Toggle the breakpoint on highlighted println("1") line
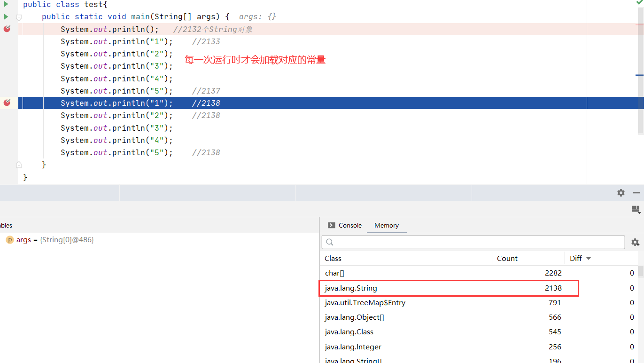The height and width of the screenshot is (363, 644). [x=7, y=103]
